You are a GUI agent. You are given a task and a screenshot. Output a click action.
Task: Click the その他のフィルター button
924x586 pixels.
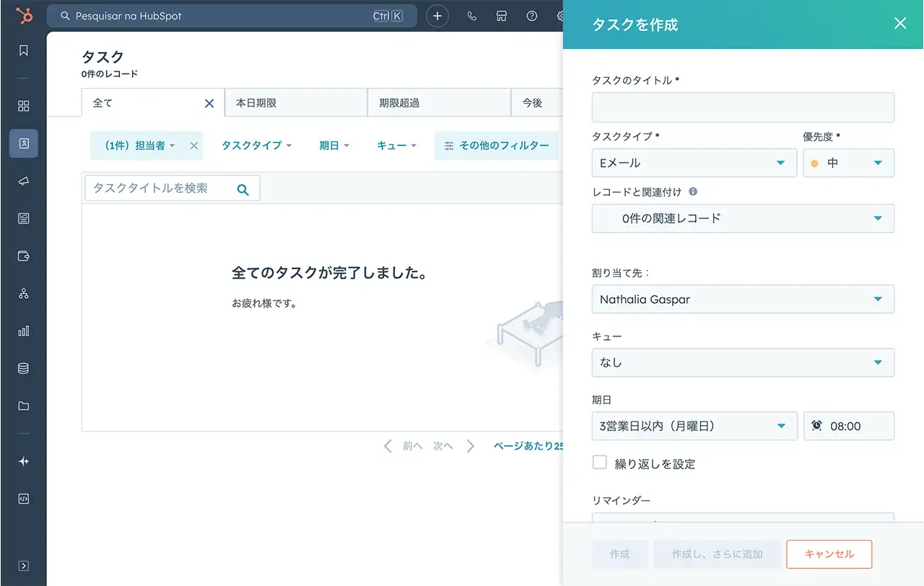point(497,146)
